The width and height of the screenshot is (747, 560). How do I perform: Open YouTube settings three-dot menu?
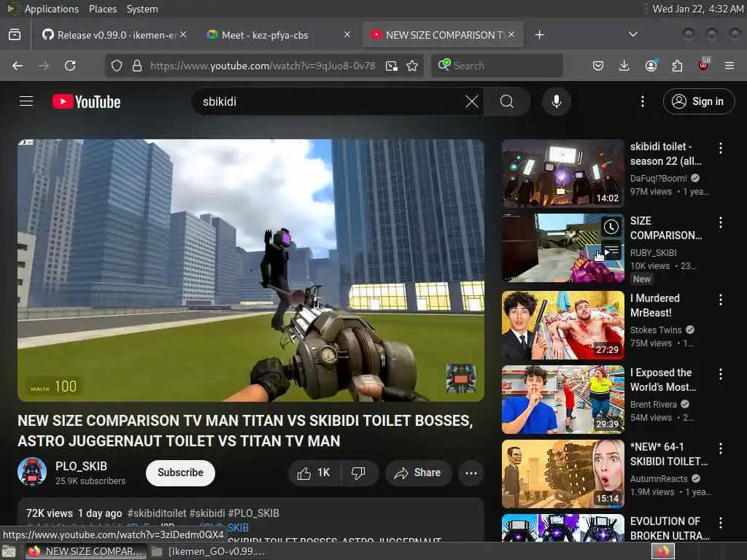[x=643, y=101]
